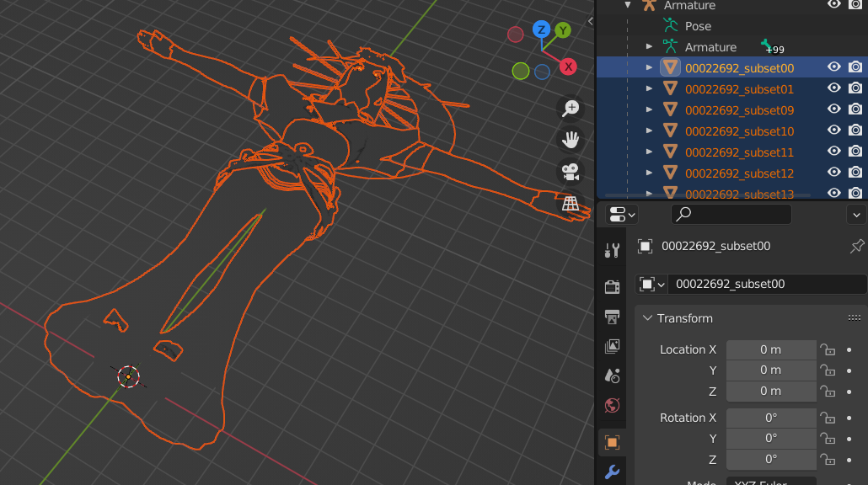Click the negative X axis gizmo circle
The width and height of the screenshot is (868, 485).
tap(516, 35)
